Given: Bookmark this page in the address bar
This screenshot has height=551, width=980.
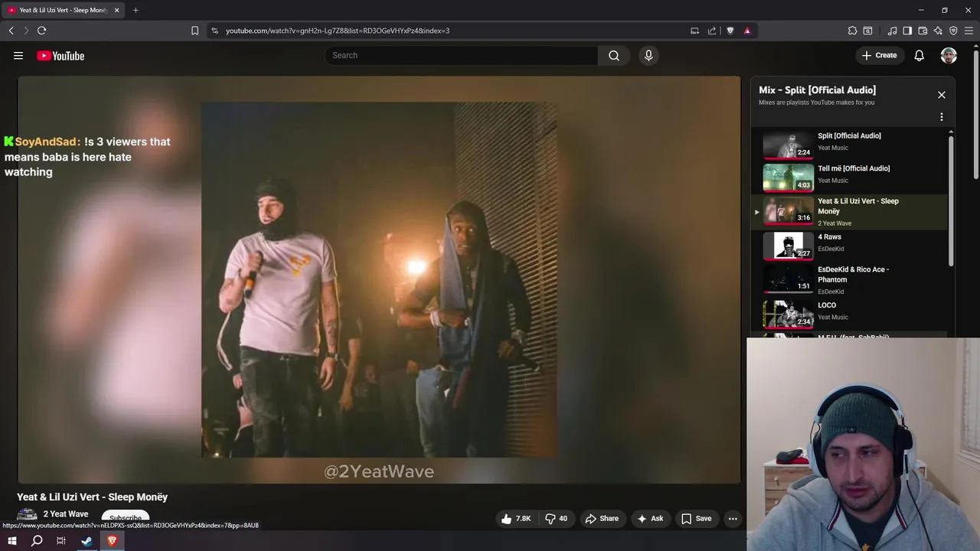Looking at the screenshot, I should point(194,31).
